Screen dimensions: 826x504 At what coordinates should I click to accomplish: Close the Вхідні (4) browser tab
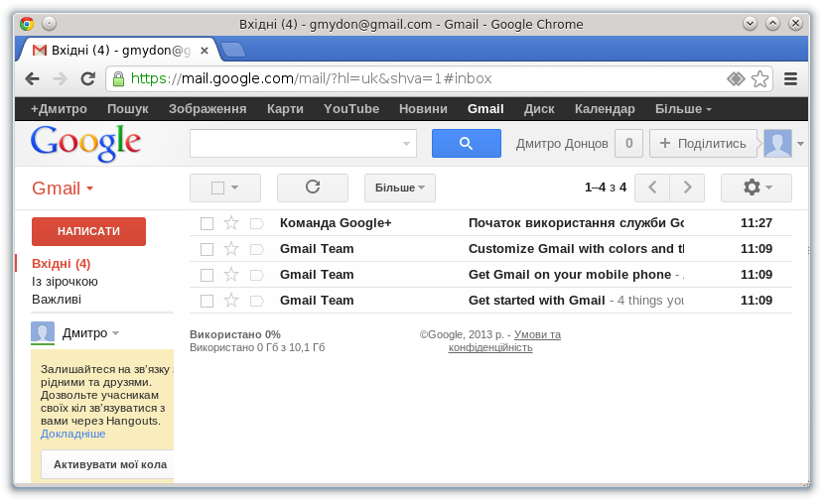[x=205, y=51]
